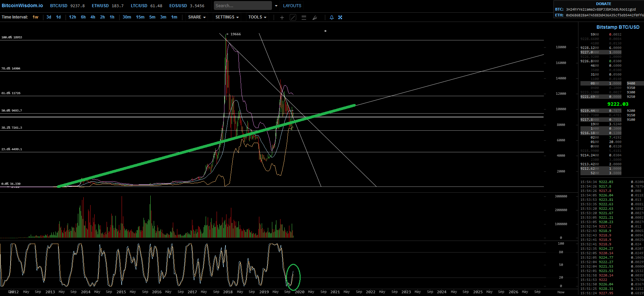Click the 23.6% 4499.1 Fibonacci label
644x296 pixels.
point(12,149)
